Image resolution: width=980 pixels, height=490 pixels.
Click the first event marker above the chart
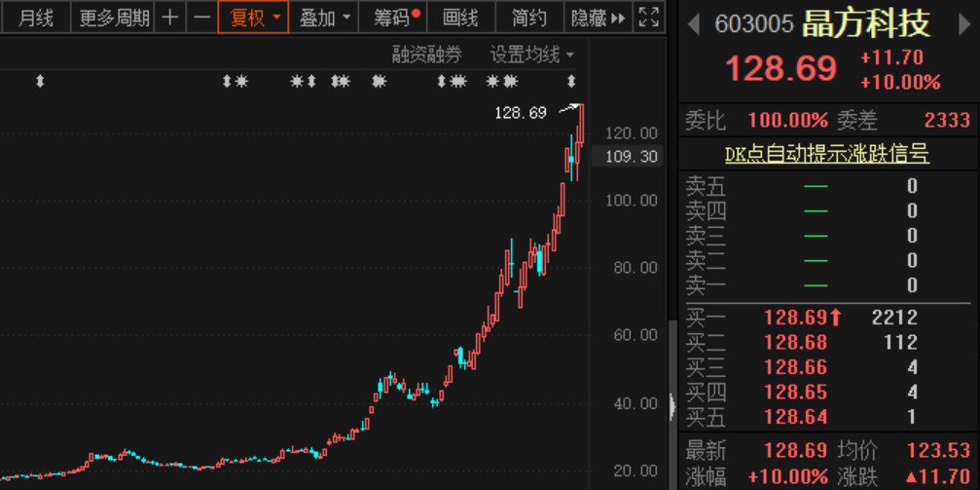40,82
